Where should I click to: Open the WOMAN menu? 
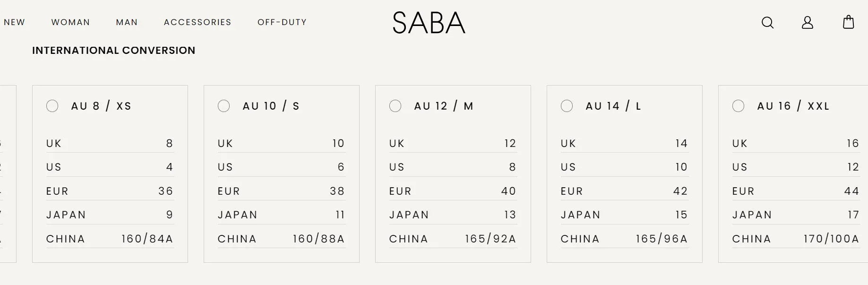click(70, 22)
